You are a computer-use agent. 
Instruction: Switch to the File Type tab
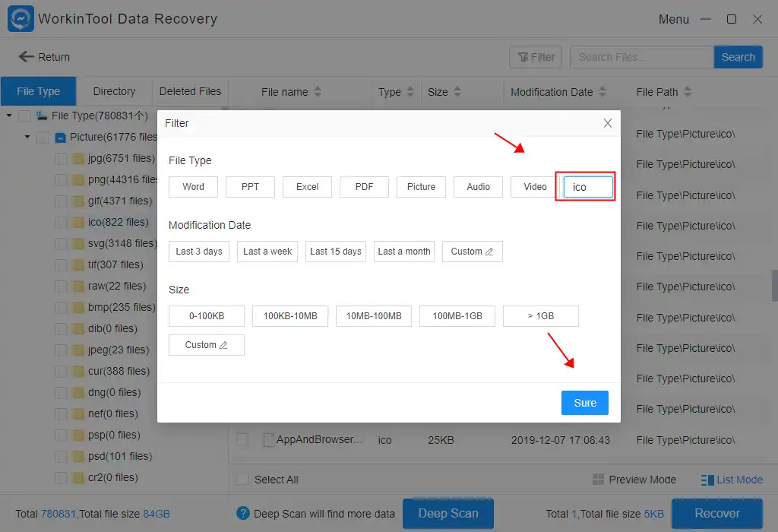click(x=38, y=91)
